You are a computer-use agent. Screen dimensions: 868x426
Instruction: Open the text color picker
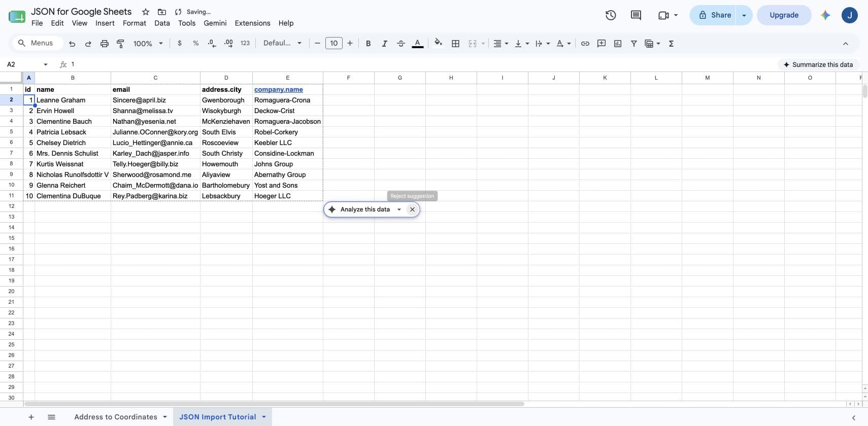coord(417,44)
